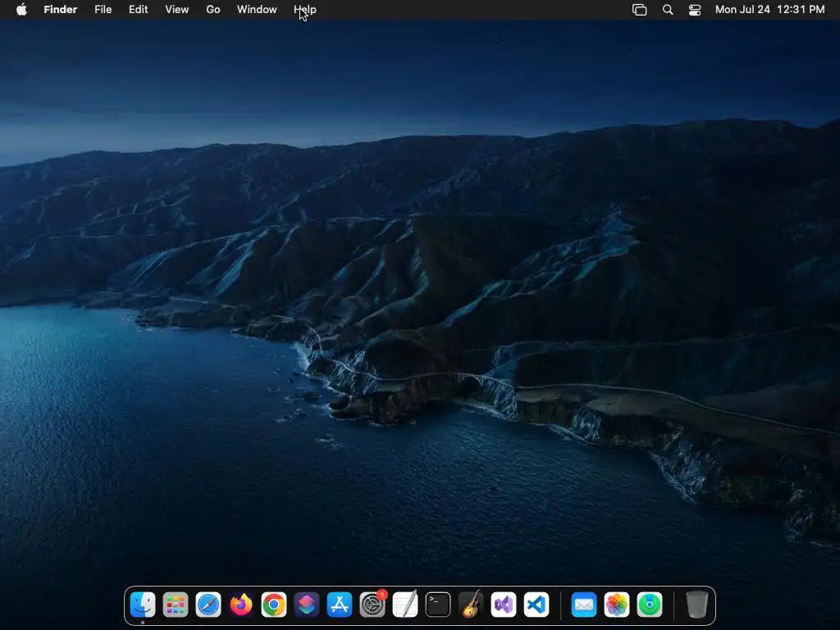
Task: Open Finder from the dock
Action: pyautogui.click(x=143, y=605)
